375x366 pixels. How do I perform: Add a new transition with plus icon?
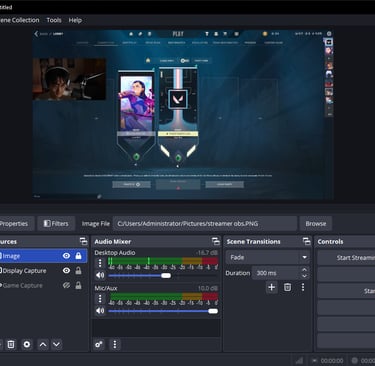click(272, 287)
